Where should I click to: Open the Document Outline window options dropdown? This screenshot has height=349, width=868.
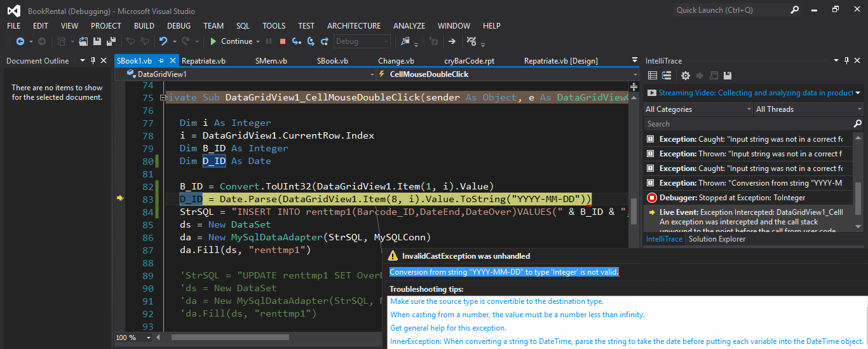pos(83,61)
